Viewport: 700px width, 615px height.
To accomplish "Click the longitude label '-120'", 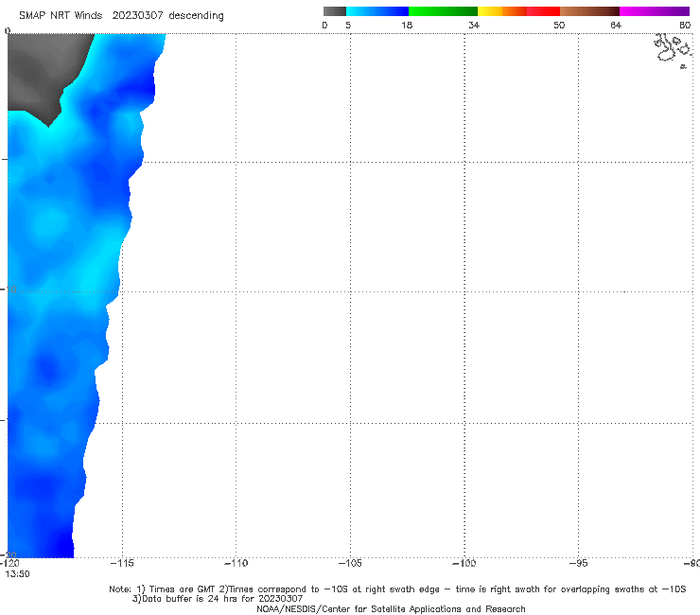I will point(9,563).
